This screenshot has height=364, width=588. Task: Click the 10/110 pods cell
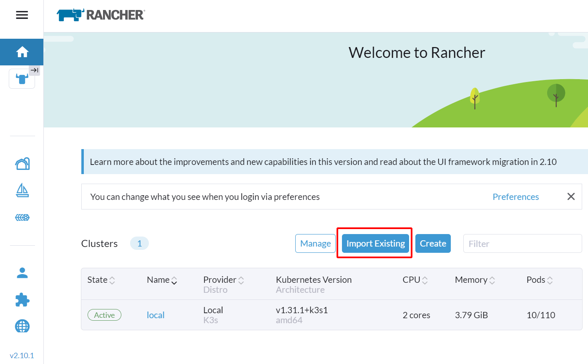[541, 315]
